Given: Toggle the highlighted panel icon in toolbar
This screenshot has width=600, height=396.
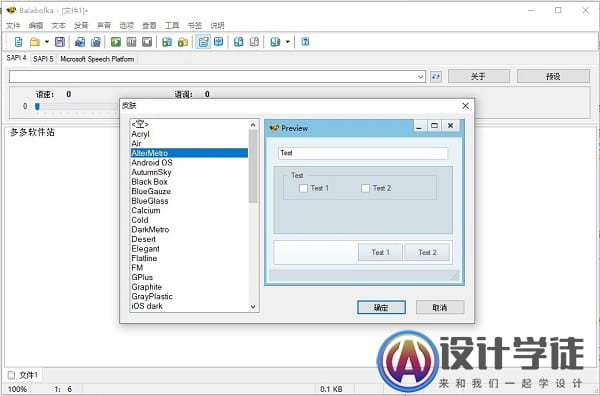Looking at the screenshot, I should [x=203, y=42].
